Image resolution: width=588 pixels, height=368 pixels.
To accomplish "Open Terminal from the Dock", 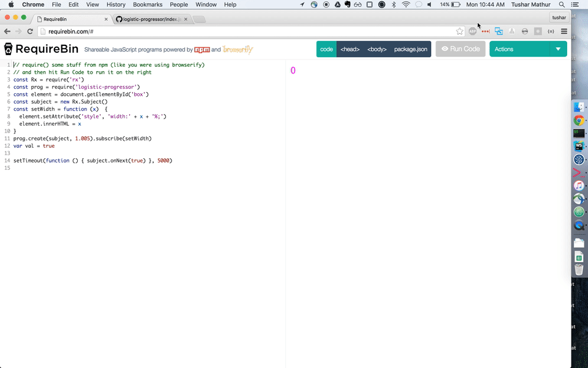I will [579, 133].
